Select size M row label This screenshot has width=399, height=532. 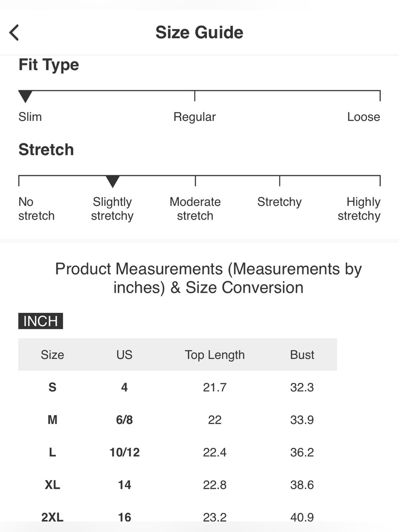coord(52,420)
